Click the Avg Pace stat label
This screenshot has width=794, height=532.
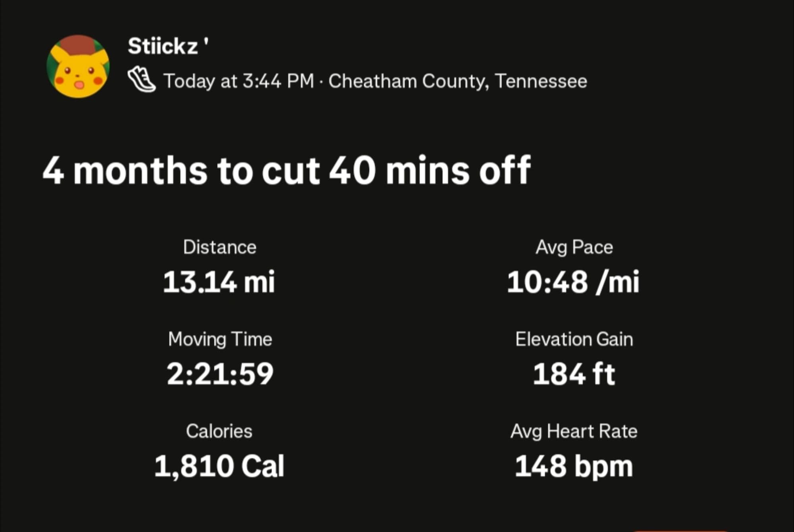[x=574, y=247]
